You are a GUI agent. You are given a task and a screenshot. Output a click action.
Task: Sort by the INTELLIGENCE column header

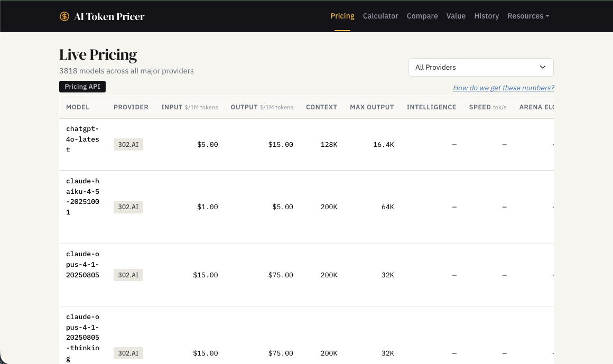[431, 107]
